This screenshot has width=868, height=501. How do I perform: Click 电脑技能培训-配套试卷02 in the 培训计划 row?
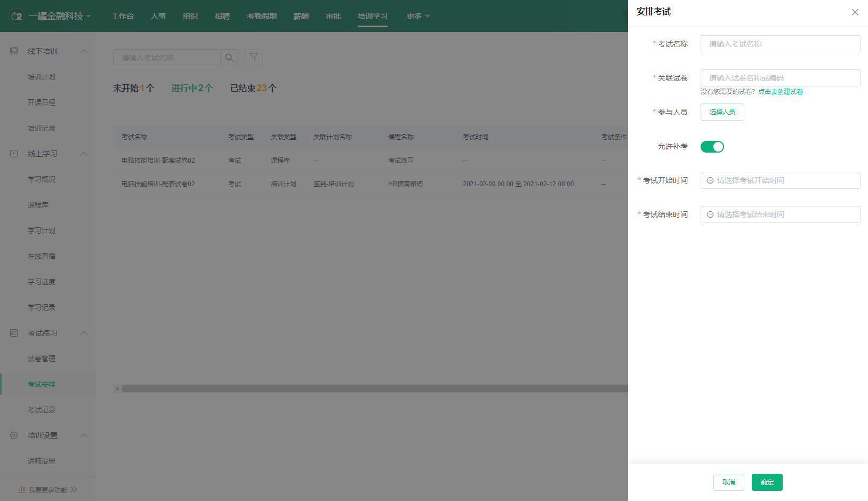click(x=158, y=184)
